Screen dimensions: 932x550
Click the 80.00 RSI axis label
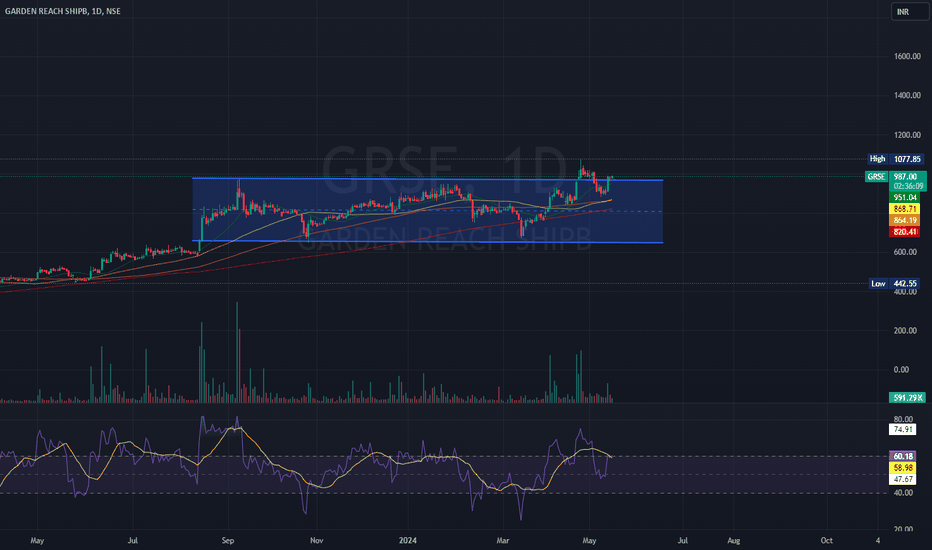903,419
